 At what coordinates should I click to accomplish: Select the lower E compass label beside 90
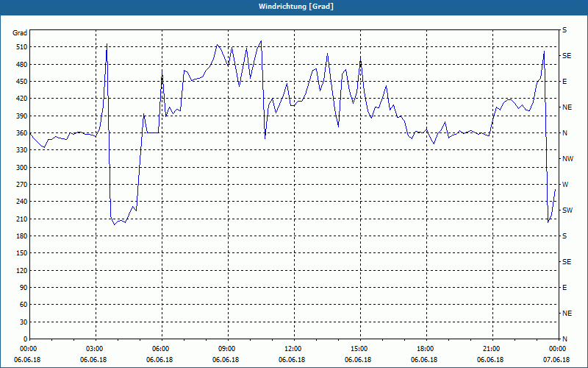pos(564,288)
